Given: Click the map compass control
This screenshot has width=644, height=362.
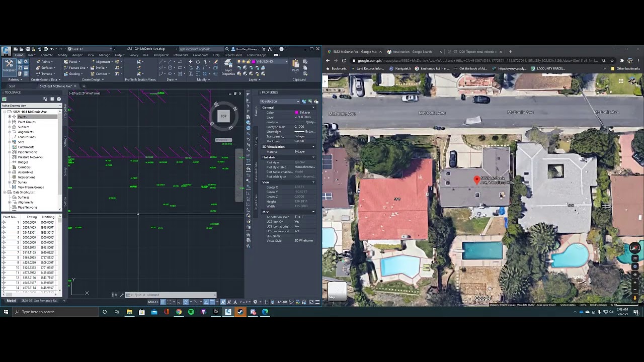Looking at the screenshot, I should click(634, 248).
